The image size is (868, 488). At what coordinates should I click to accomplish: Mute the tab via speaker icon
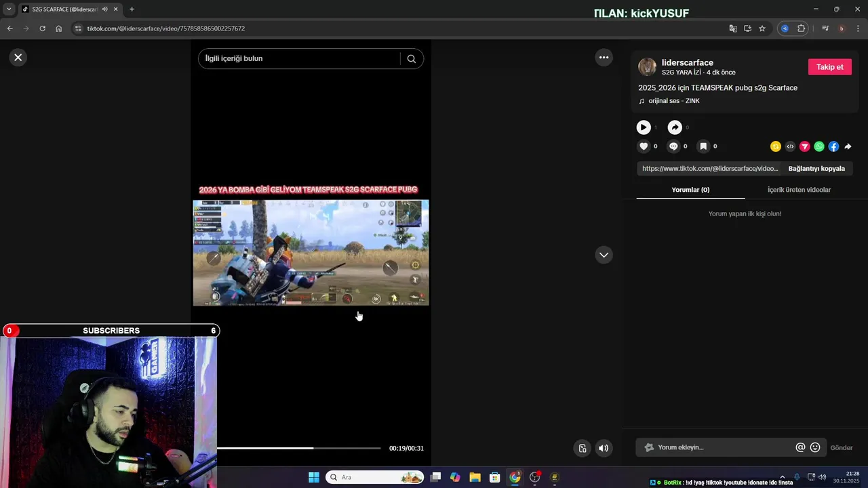(x=104, y=9)
